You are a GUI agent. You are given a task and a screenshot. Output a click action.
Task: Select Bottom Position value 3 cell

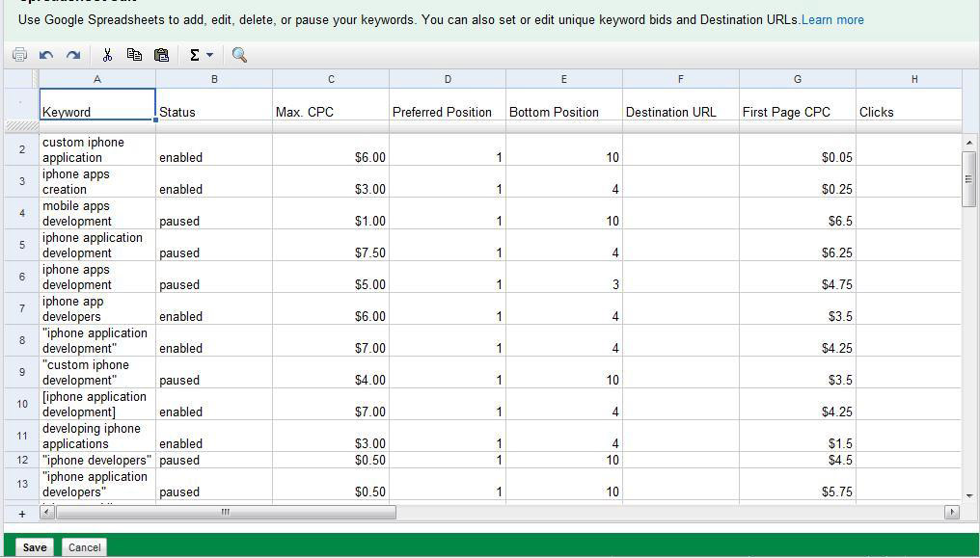coord(564,278)
